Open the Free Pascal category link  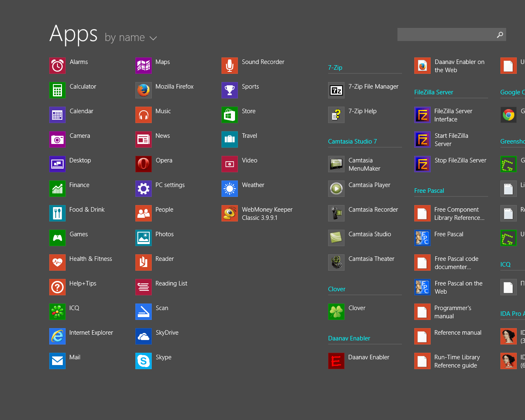point(429,190)
